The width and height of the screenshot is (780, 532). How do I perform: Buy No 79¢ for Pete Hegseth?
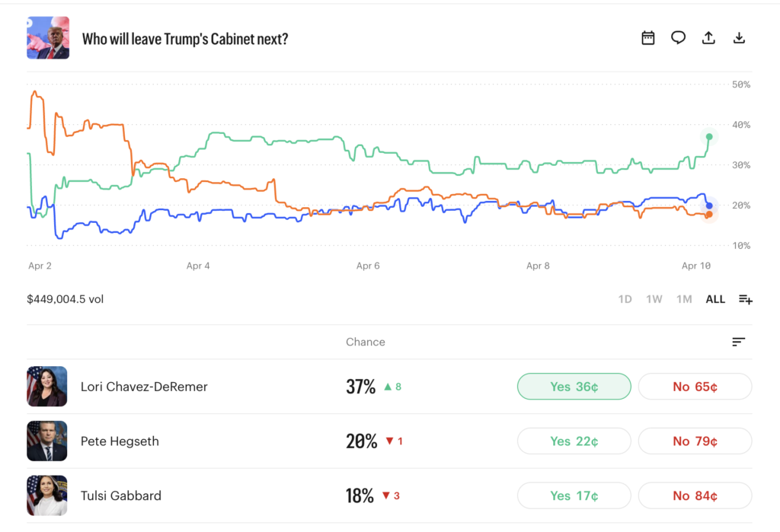[x=695, y=441]
